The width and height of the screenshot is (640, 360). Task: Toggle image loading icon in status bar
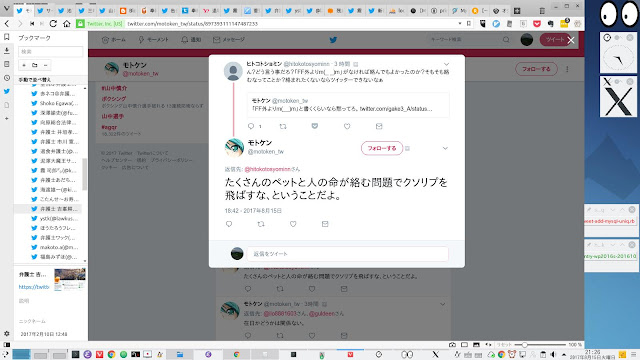click(x=476, y=345)
